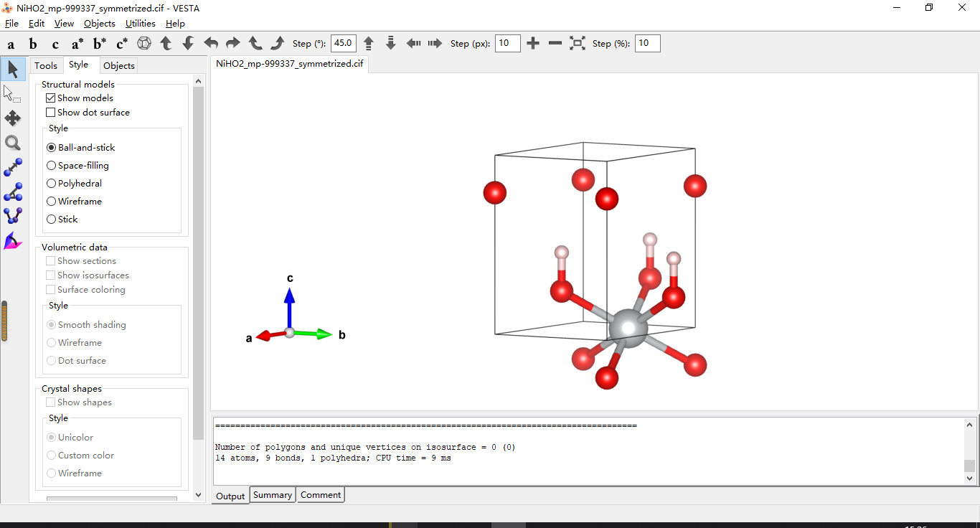Zoom out with the minus icon
Viewport: 980px width, 528px height.
[x=555, y=44]
